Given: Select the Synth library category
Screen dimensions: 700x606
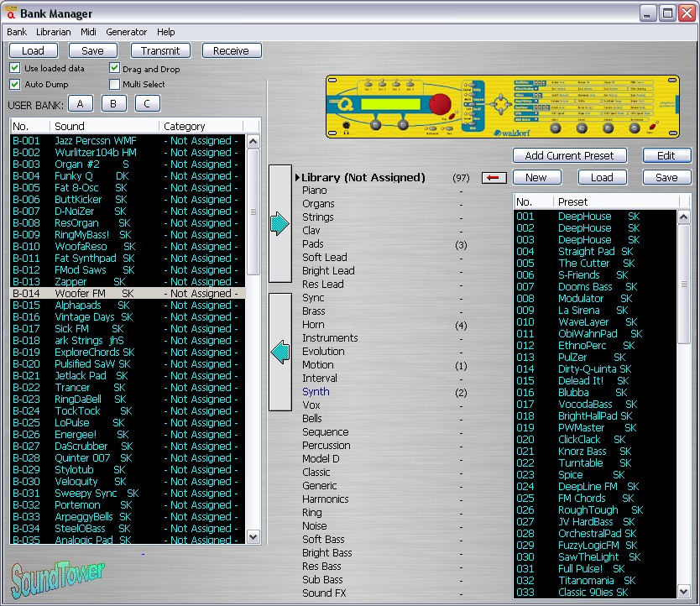Looking at the screenshot, I should [316, 392].
